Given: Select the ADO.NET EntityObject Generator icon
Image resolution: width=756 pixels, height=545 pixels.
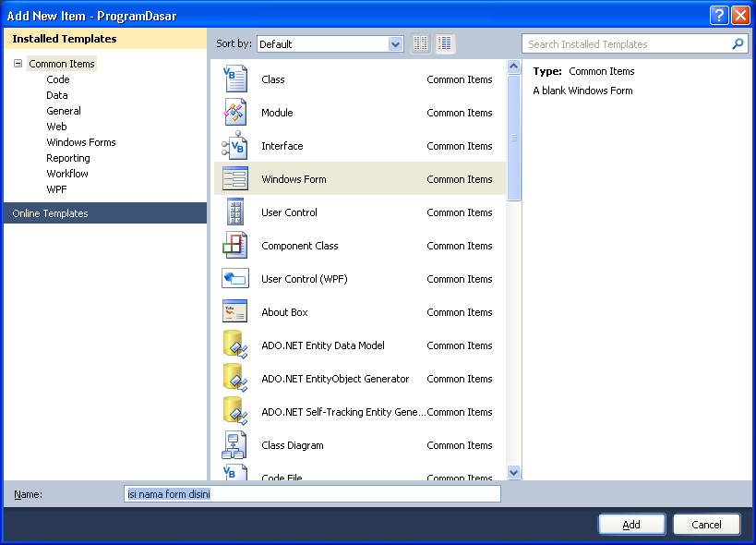Looking at the screenshot, I should click(x=234, y=378).
